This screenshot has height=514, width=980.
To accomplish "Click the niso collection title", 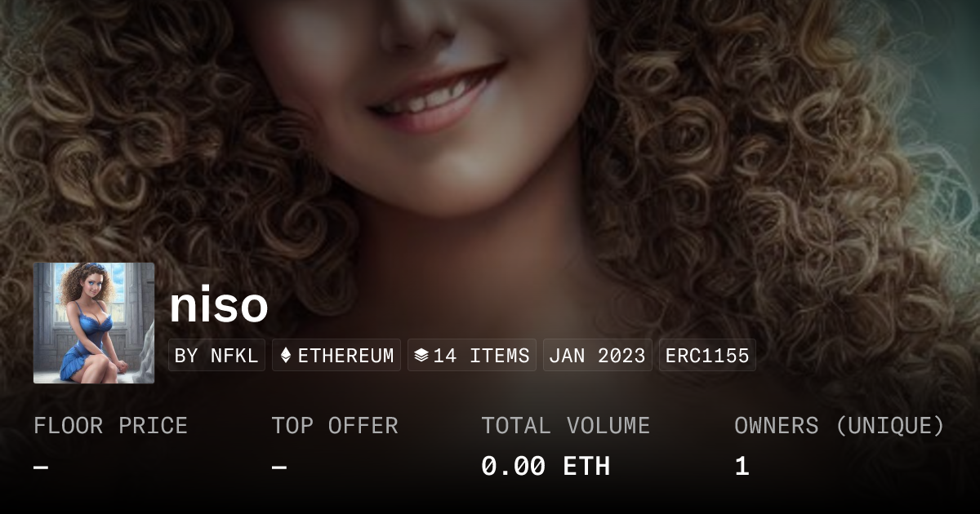I will coord(219,305).
